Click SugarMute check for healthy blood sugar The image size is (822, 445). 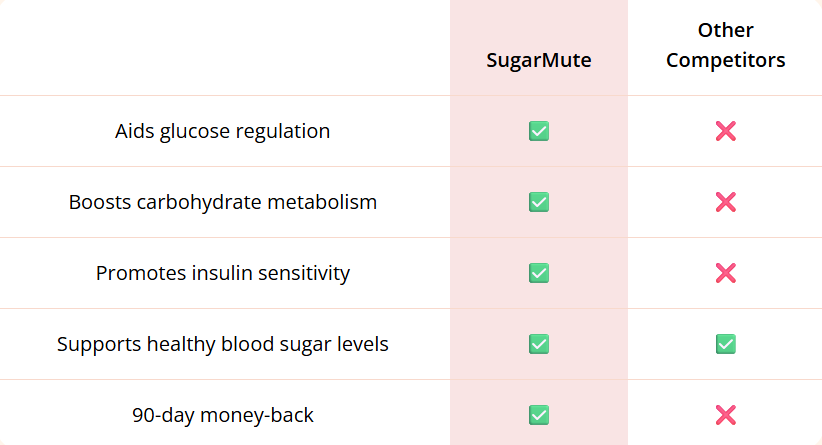click(x=538, y=344)
